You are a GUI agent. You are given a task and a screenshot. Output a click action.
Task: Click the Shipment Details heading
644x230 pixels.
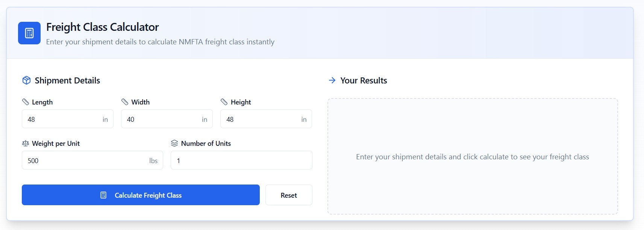67,80
